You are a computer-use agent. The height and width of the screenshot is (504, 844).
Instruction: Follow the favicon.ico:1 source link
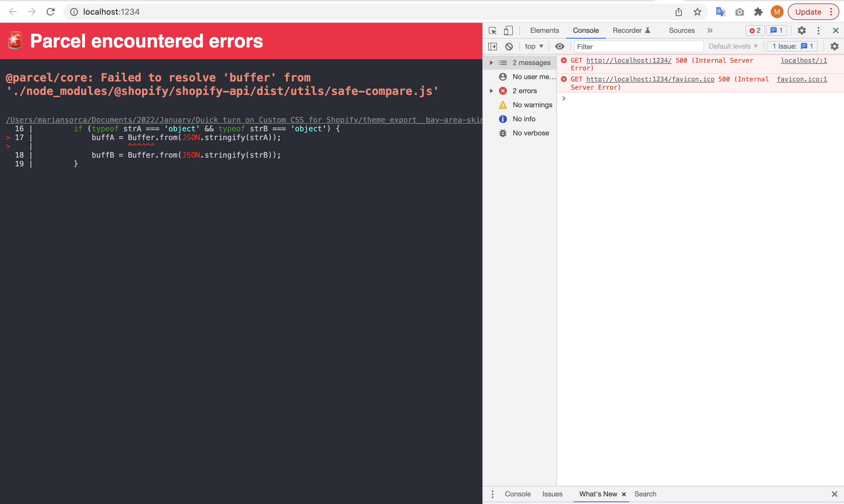point(802,79)
